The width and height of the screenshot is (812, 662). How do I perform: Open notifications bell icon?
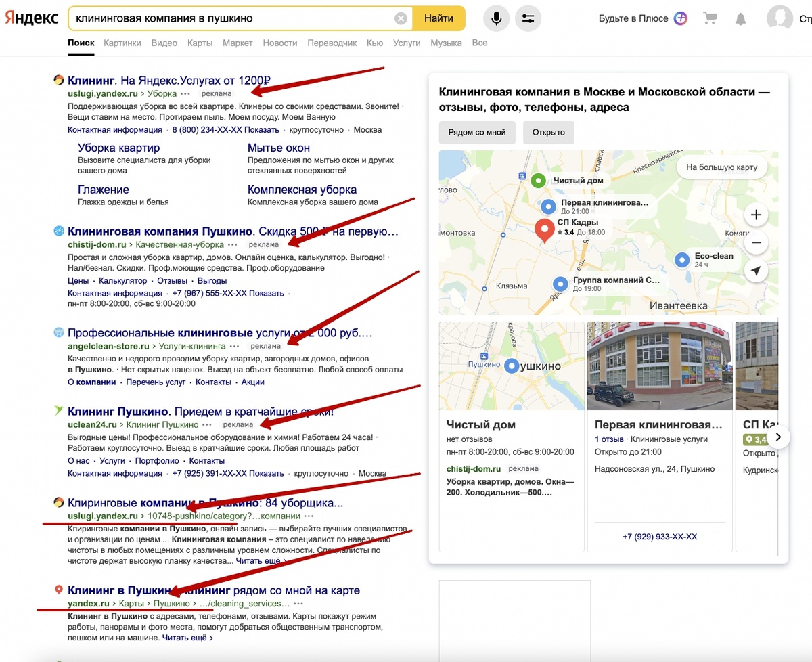pos(741,19)
